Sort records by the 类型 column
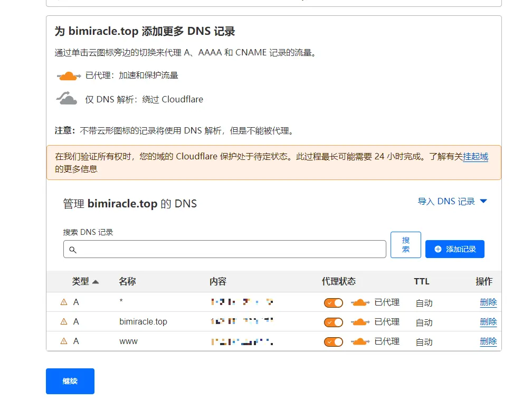Viewport: 532px width, 419px height. (85, 281)
